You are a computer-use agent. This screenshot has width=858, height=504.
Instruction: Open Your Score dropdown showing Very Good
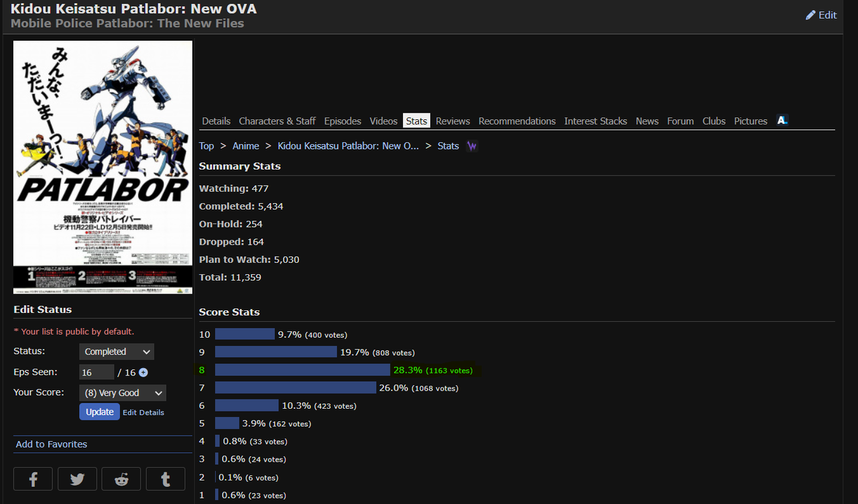123,393
